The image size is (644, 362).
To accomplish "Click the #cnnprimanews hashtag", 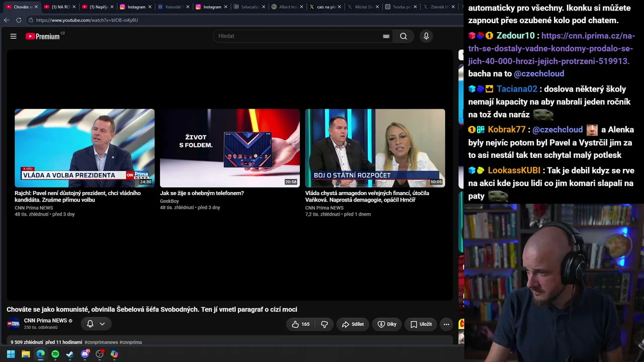I will click(101, 342).
